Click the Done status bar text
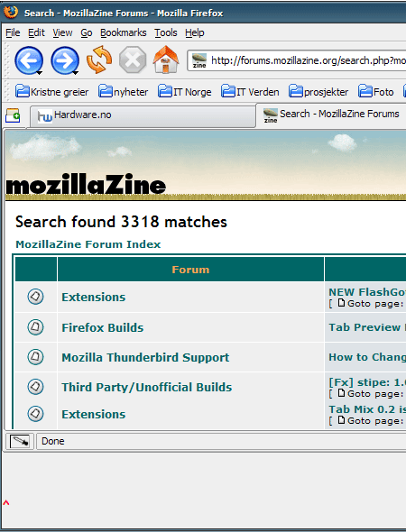Screen dimensions: 406x532 (x=52, y=441)
